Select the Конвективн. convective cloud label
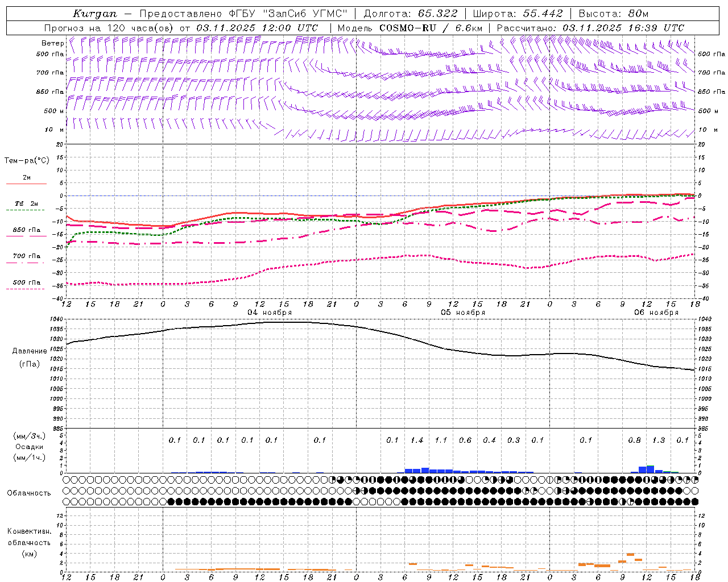The width and height of the screenshot is (728, 582). click(29, 531)
